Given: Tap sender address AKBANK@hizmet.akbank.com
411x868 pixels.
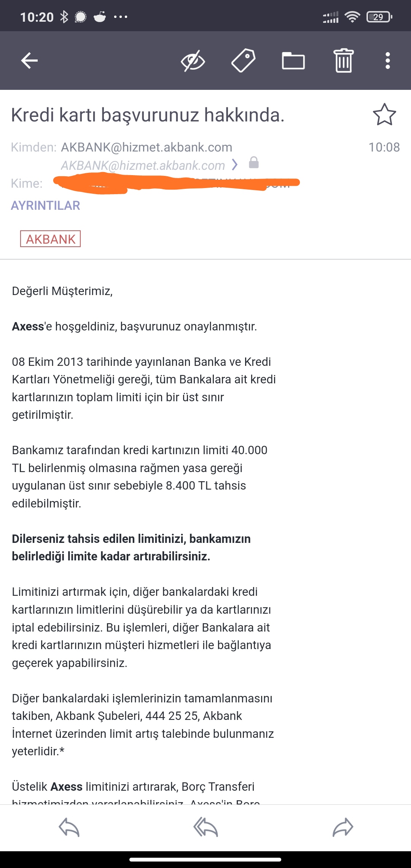Looking at the screenshot, I should (147, 147).
